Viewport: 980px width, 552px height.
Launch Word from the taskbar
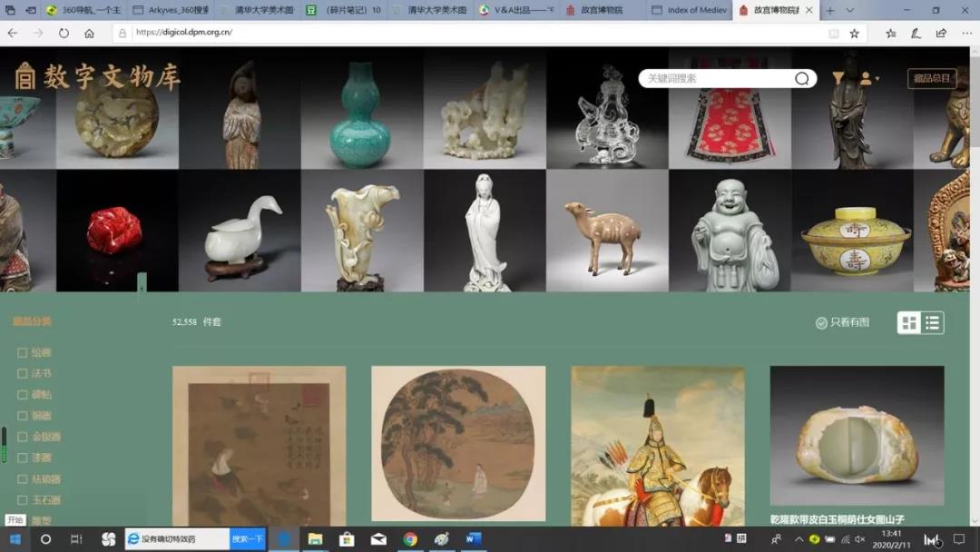click(473, 539)
